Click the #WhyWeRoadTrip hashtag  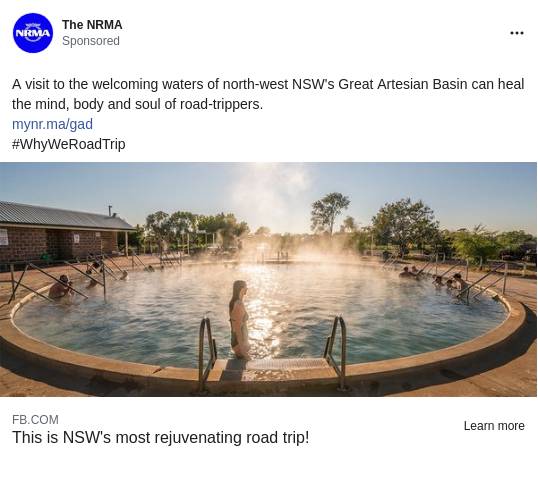click(x=69, y=144)
